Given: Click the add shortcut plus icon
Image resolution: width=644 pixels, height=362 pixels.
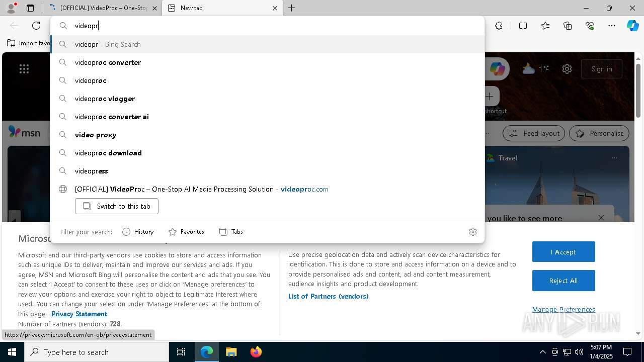Looking at the screenshot, I should click(489, 96).
